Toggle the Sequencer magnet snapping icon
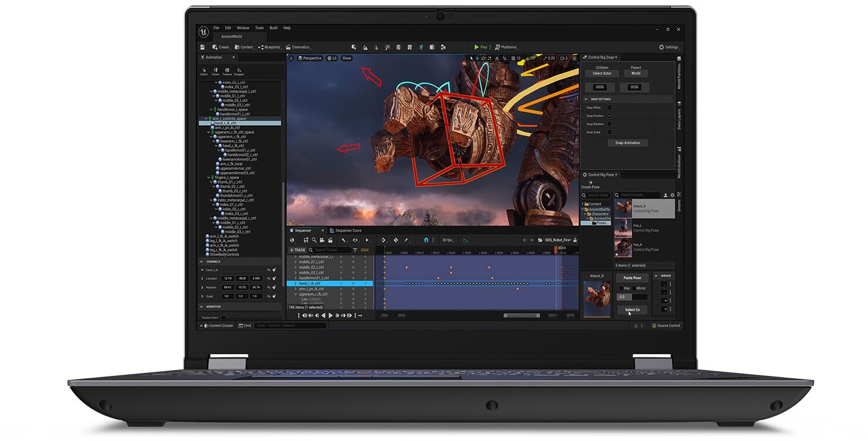This screenshot has height=441, width=868. coord(426,240)
